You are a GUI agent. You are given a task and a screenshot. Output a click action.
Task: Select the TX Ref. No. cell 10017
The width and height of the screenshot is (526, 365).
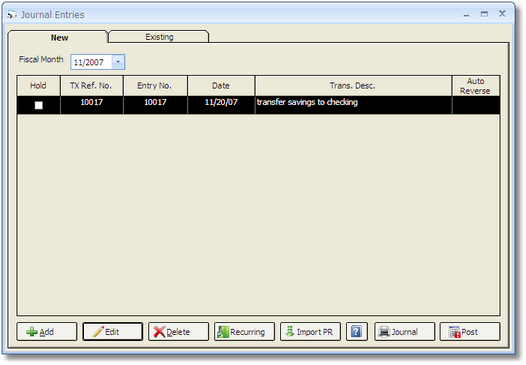pyautogui.click(x=92, y=105)
